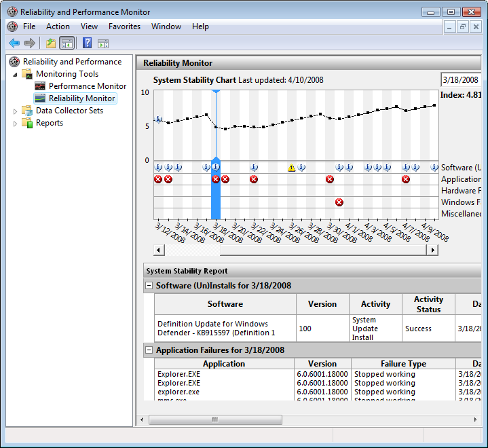Viewport: 488px width, 448px height.
Task: Click the Data Collector Sets folder icon
Action: [x=27, y=111]
